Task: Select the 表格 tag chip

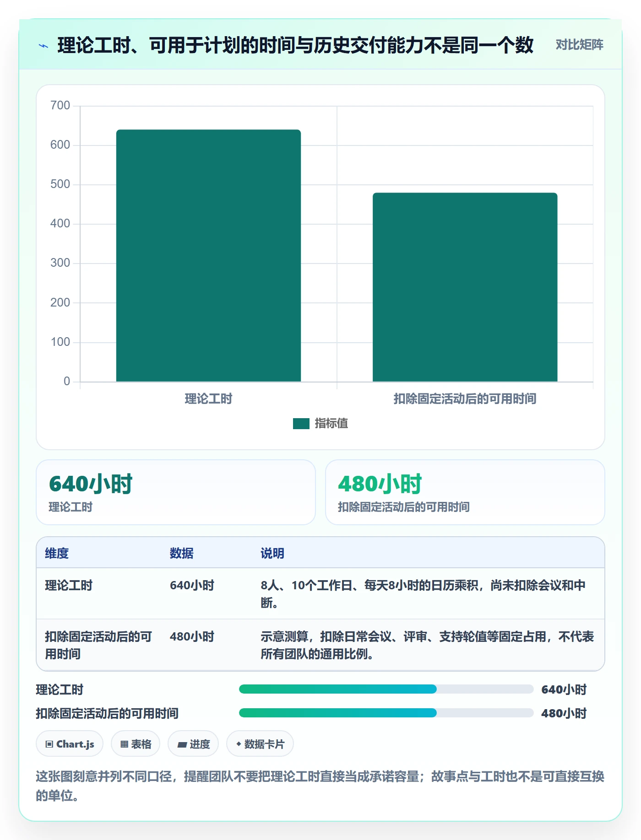Action: pyautogui.click(x=136, y=744)
